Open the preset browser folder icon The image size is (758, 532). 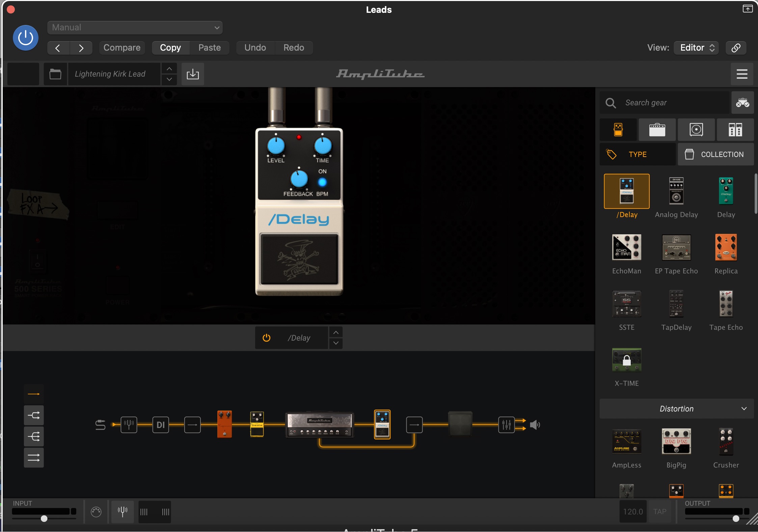click(55, 74)
